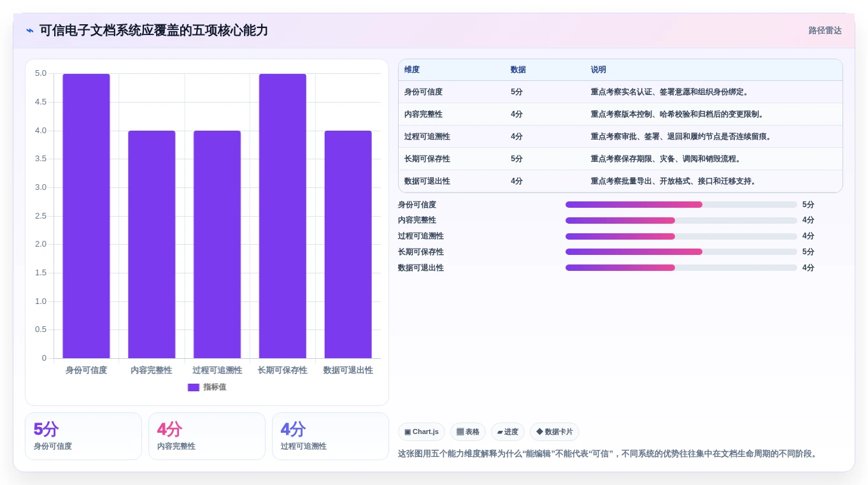Click the 身份可信度 progress bar

(x=681, y=205)
